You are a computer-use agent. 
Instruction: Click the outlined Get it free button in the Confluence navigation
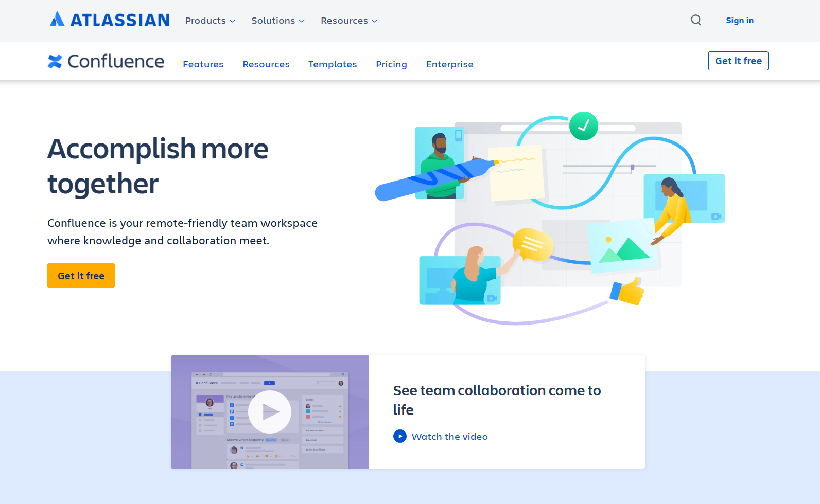(738, 61)
